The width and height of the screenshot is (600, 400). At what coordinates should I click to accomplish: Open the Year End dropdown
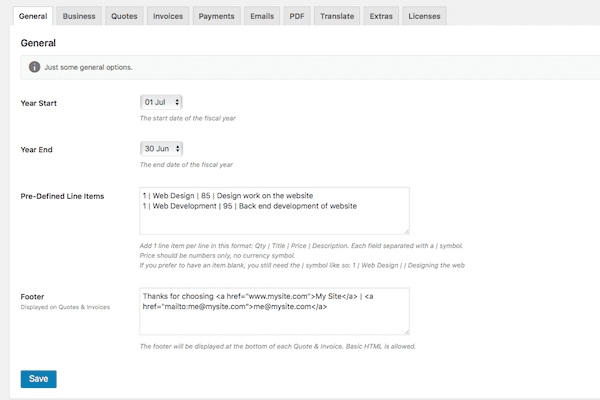click(x=161, y=149)
